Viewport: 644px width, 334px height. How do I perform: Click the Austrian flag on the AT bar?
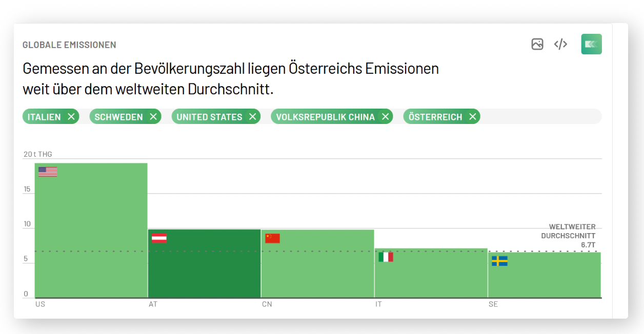(x=159, y=238)
